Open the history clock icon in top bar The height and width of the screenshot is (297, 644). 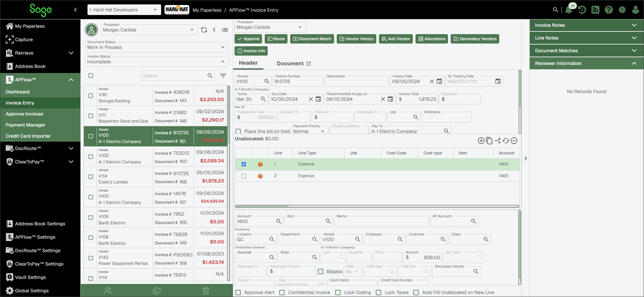[582, 10]
